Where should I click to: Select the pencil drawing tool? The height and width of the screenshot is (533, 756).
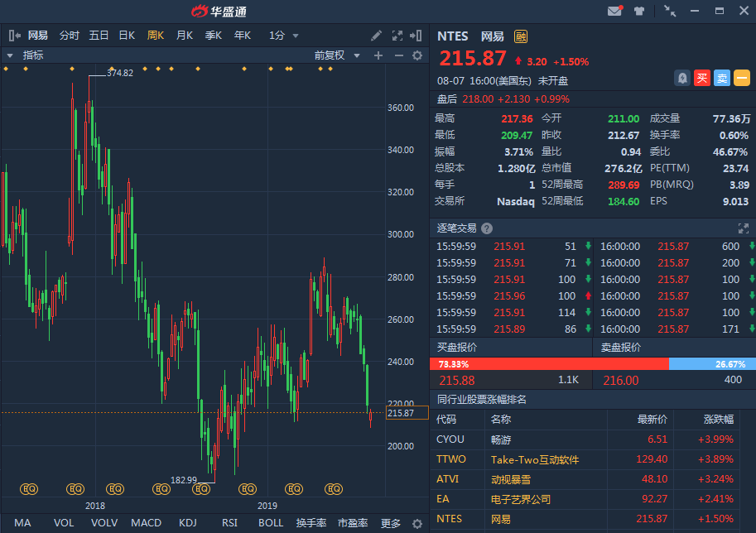(376, 36)
